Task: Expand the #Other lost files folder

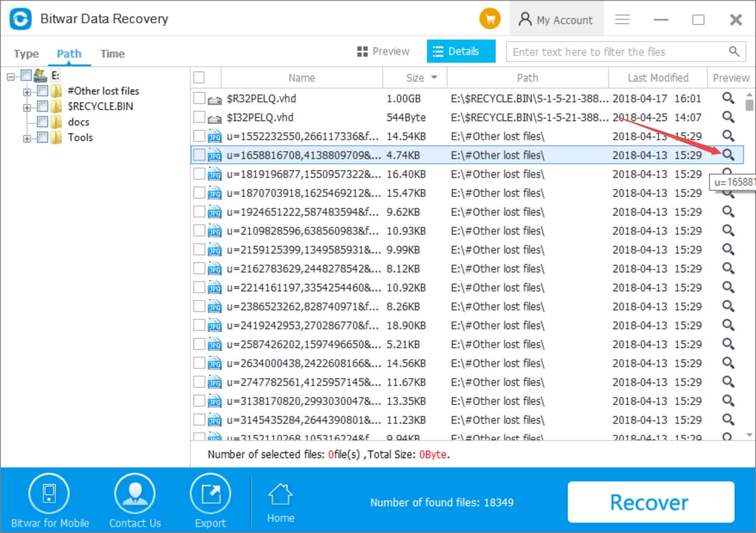Action: coord(27,92)
